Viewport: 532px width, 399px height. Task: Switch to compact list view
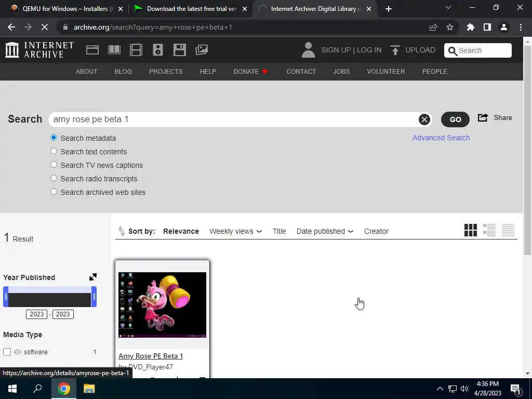click(x=508, y=230)
